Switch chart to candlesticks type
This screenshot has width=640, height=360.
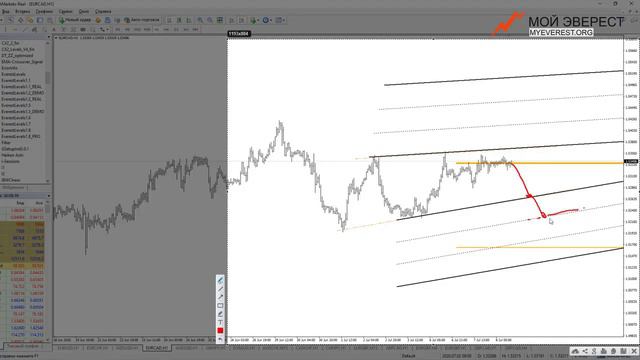click(x=179, y=20)
